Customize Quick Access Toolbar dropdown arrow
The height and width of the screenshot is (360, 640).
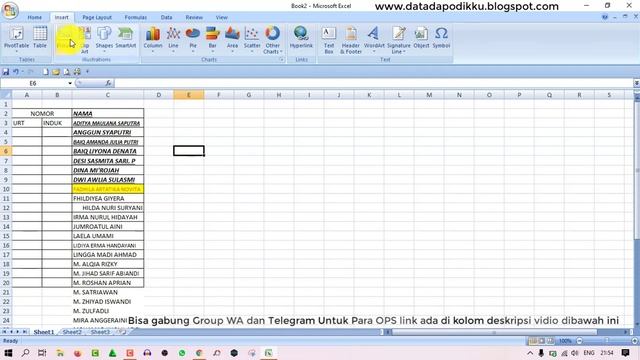coord(87,72)
